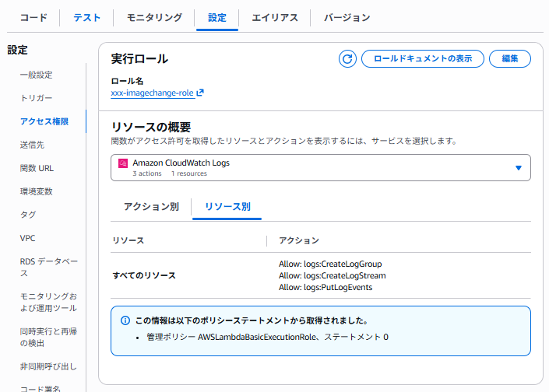The image size is (549, 392).
Task: Click the info icon in the policy notice
Action: pyautogui.click(x=125, y=320)
